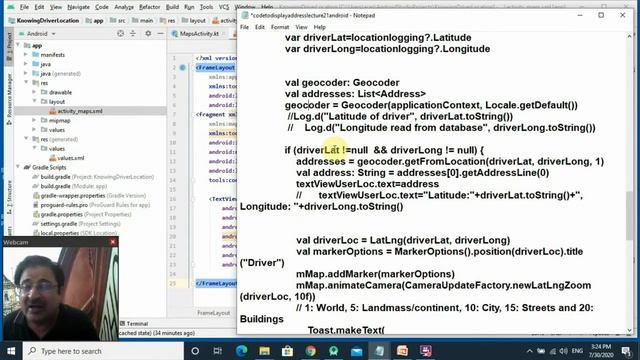640x360 pixels.
Task: Open Android Studio Build menu
Action: (x=172, y=7)
